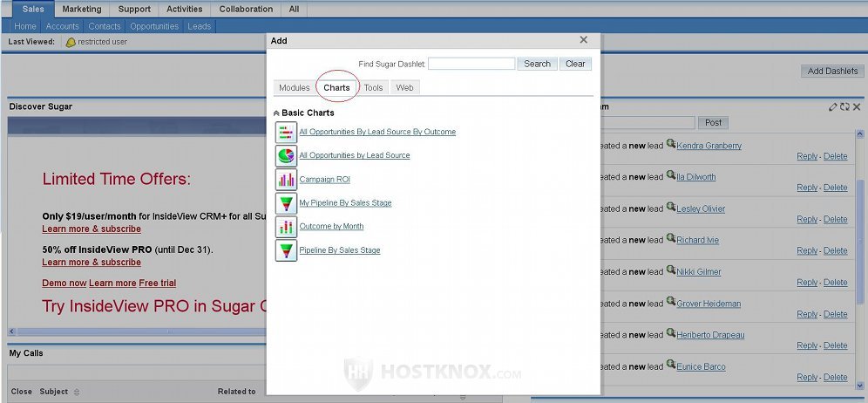Click the lead icon next to Lesley Olivier
Viewport: 868px width, 403px height.
tap(670, 207)
